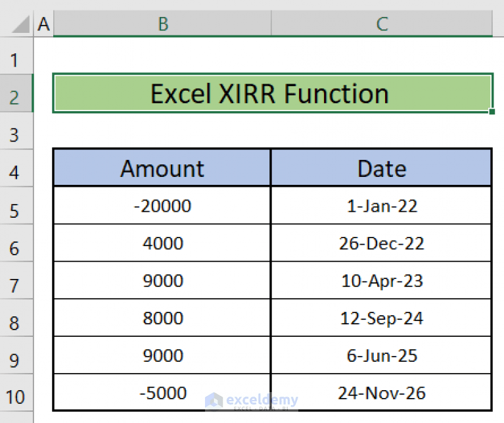Click empty cell B3 above Amount
Viewport: 504px width, 423px height.
[x=162, y=131]
